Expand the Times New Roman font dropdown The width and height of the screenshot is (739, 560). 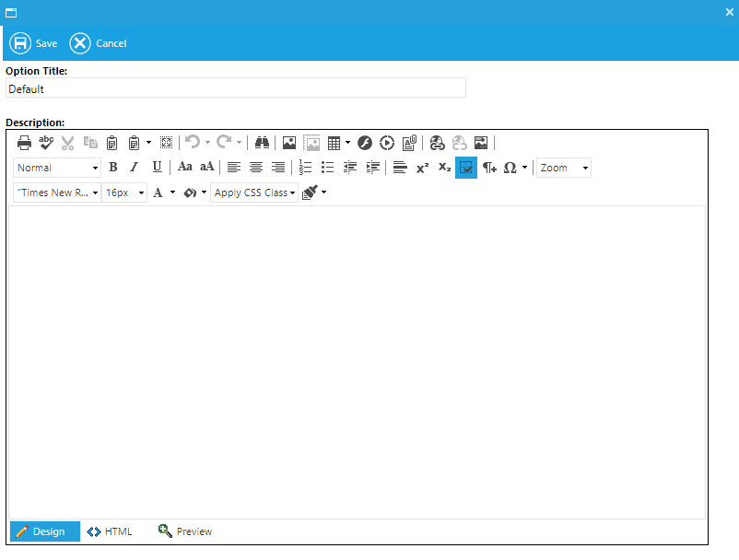coord(57,192)
